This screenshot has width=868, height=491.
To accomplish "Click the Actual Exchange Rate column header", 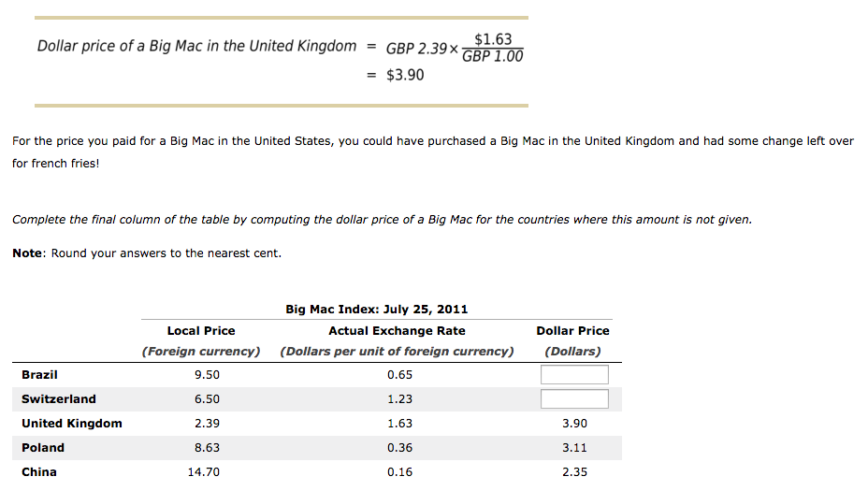I will tap(397, 331).
